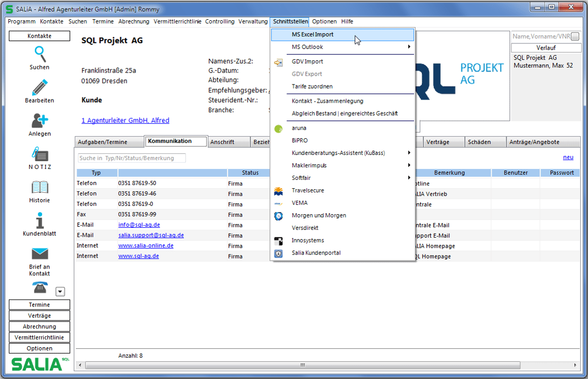588x379 pixels.
Task: Click the Optionen button in the sidebar
Action: [40, 348]
